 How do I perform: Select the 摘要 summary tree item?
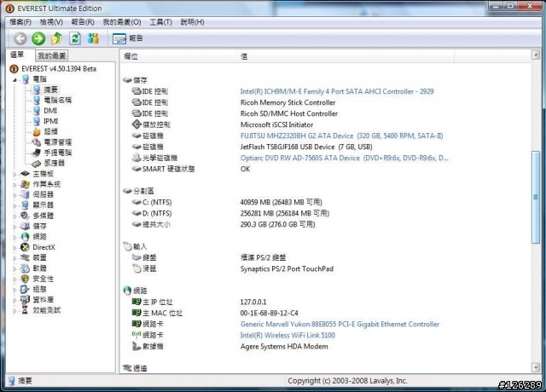point(50,89)
